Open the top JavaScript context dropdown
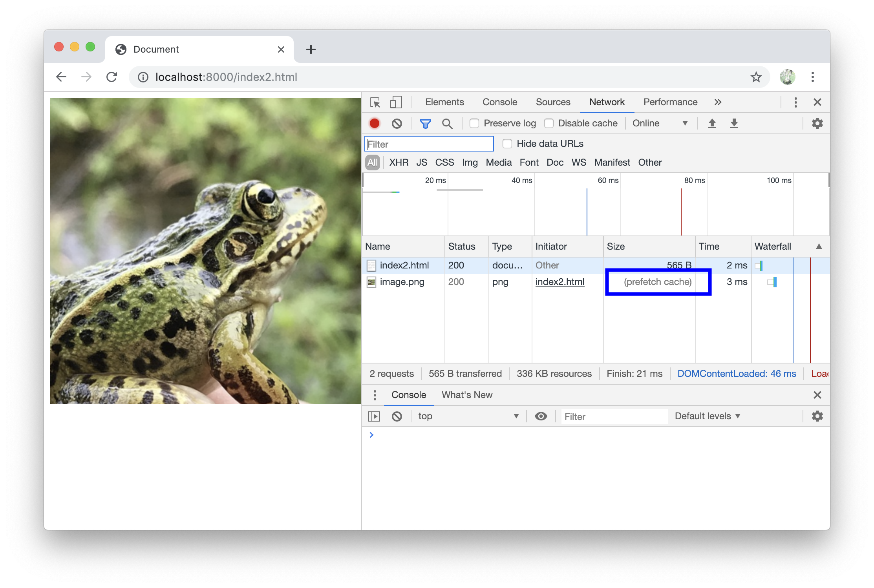 coord(468,416)
